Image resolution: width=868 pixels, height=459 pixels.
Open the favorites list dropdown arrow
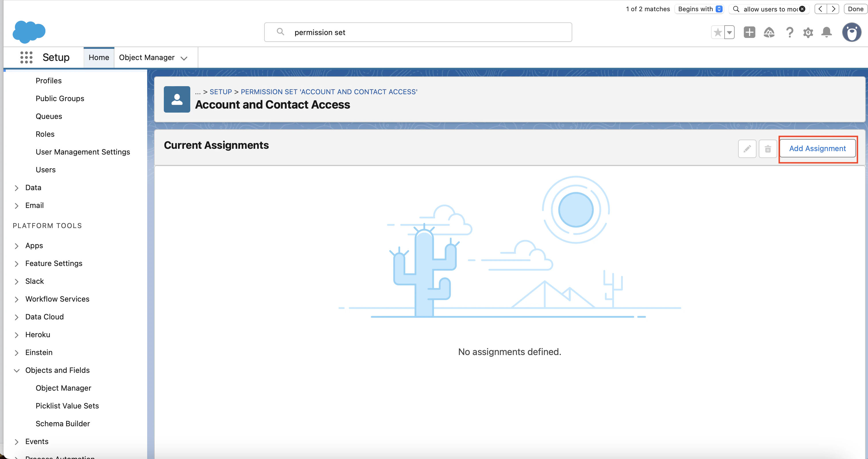point(729,32)
